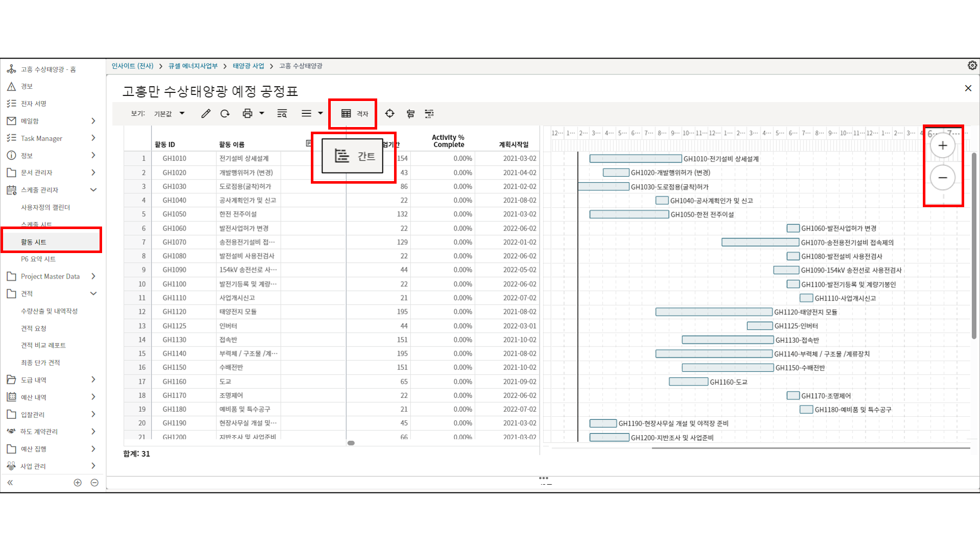Zoom out the Gantt chart with minus
This screenshot has height=551, width=980.
tap(942, 178)
